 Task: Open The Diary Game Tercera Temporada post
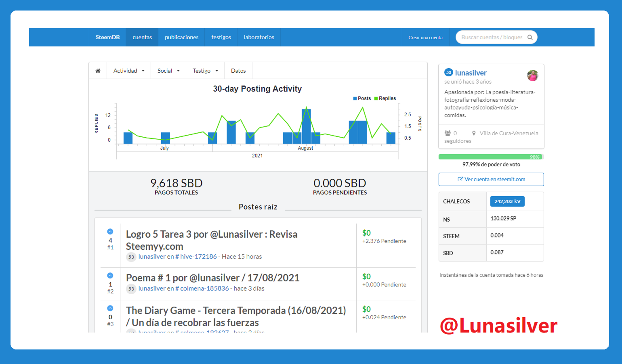click(x=236, y=316)
